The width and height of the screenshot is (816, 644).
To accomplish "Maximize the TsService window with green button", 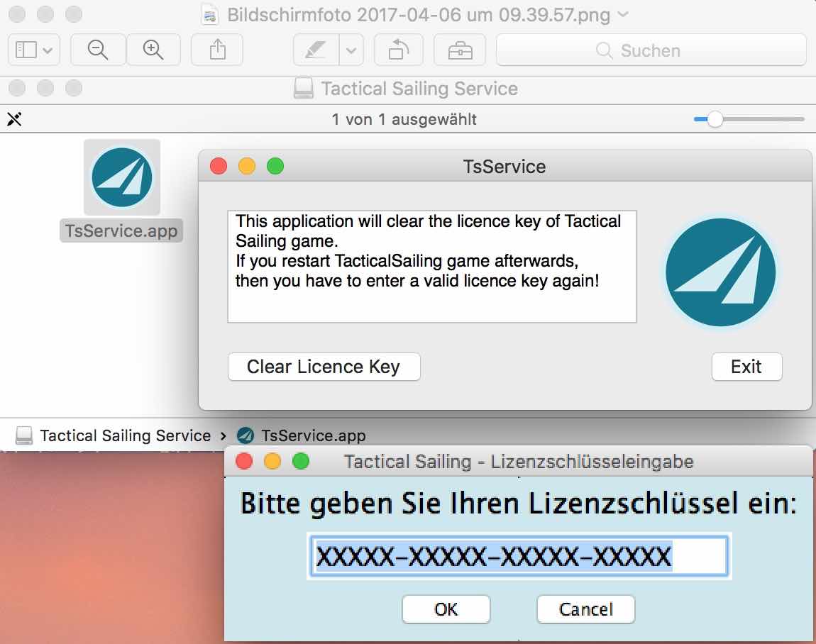I will click(x=275, y=167).
